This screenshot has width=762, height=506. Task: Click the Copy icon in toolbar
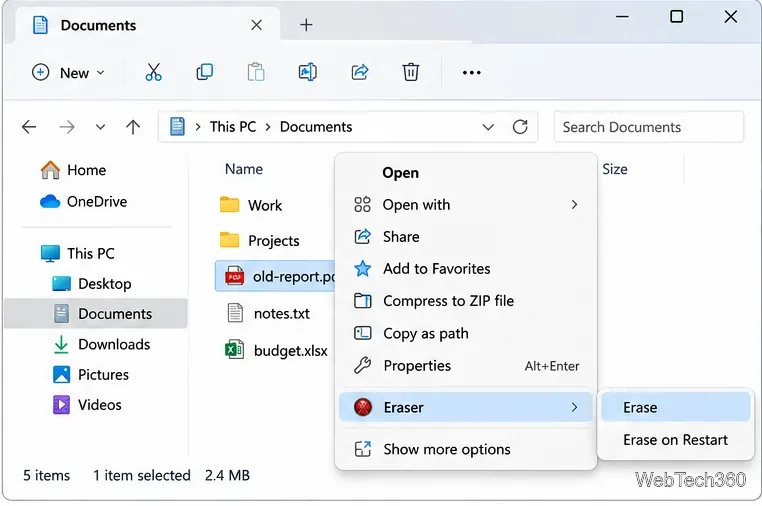click(x=205, y=72)
